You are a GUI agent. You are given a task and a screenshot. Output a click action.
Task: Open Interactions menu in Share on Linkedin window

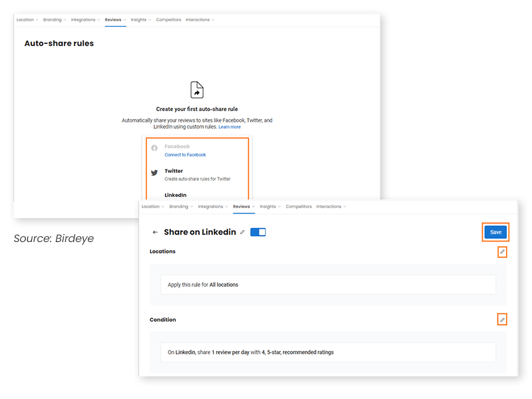point(331,206)
